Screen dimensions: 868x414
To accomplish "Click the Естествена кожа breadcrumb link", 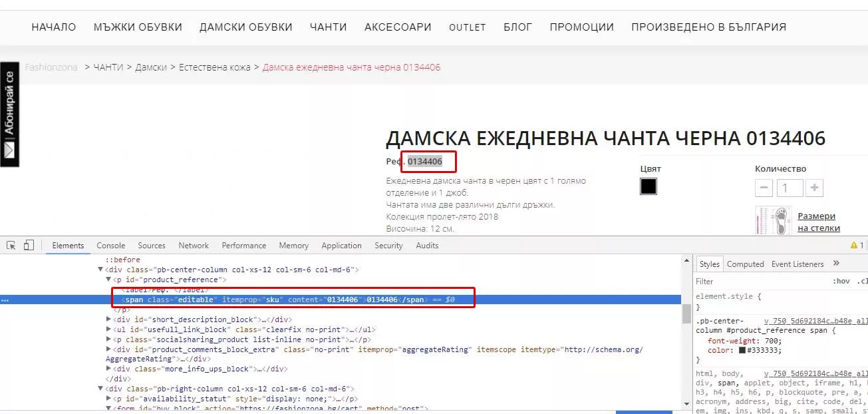I will [x=215, y=67].
